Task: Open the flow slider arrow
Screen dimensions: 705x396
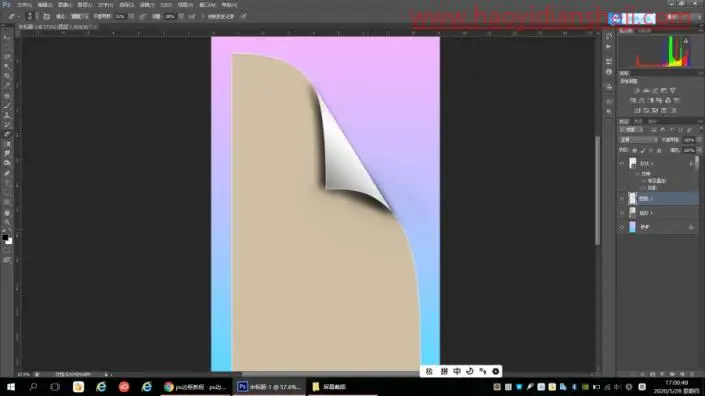Action: tap(181, 17)
